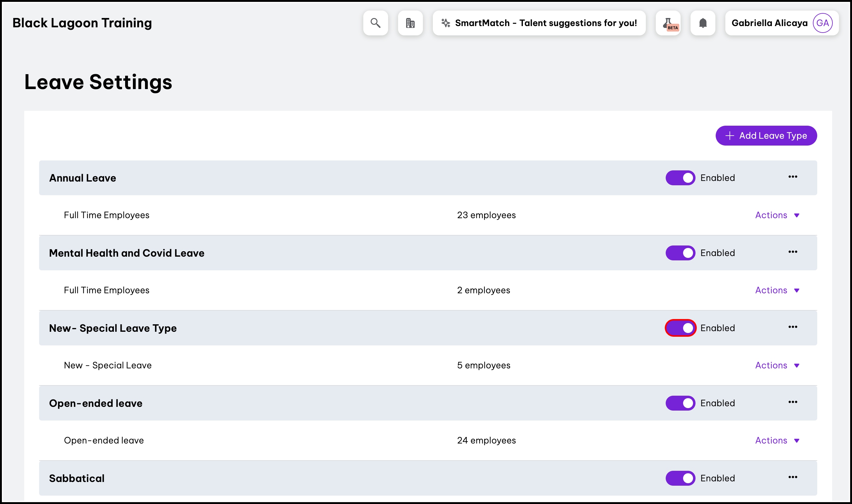The width and height of the screenshot is (852, 504).
Task: Expand Actions for Open-ended leave policy
Action: 777,440
